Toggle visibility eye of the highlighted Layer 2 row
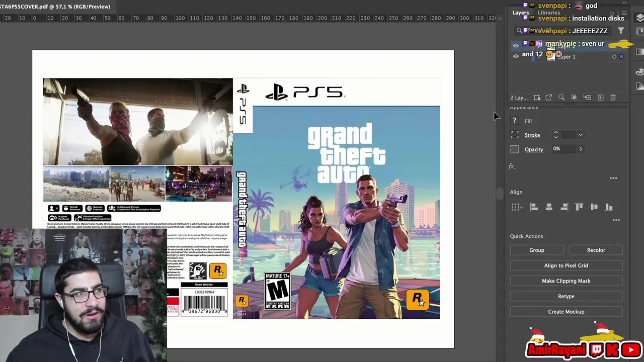Screen dimensions: 644x362 pos(515,46)
